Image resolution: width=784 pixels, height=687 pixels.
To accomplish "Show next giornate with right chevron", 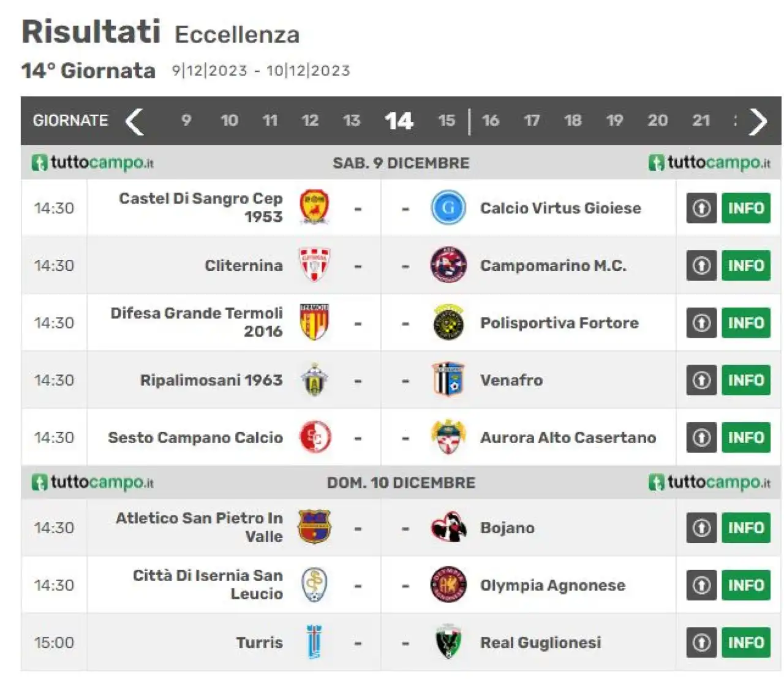I will point(758,121).
